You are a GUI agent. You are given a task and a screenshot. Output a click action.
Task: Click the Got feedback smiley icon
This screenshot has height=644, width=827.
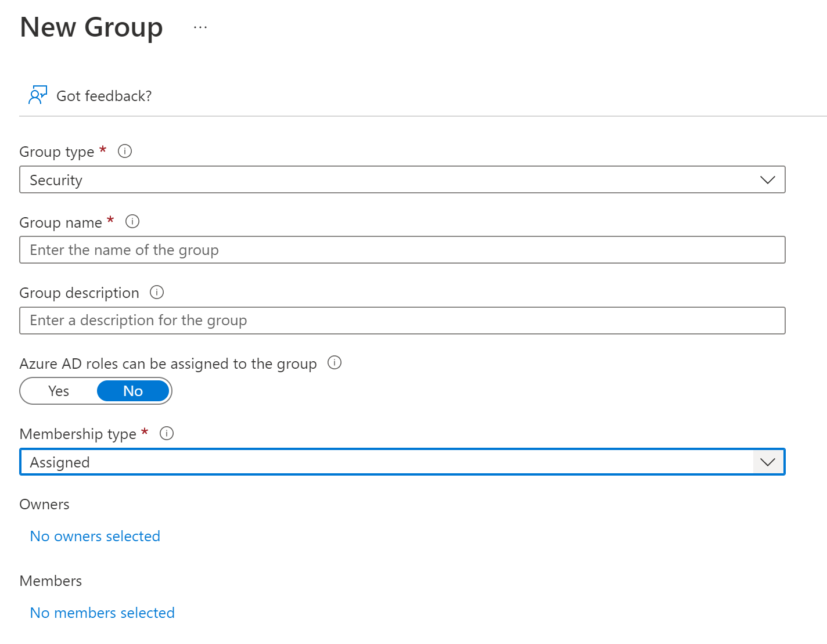[37, 94]
